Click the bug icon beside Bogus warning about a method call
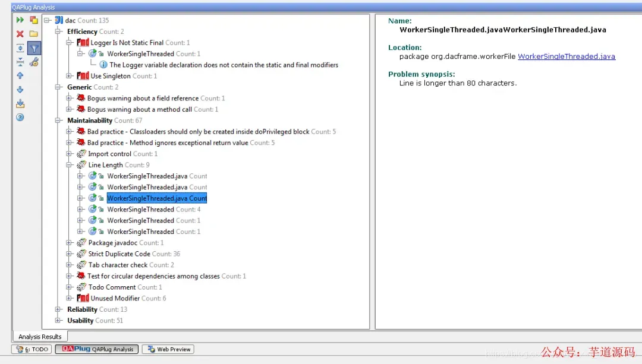This screenshot has height=364, width=642. [x=81, y=109]
